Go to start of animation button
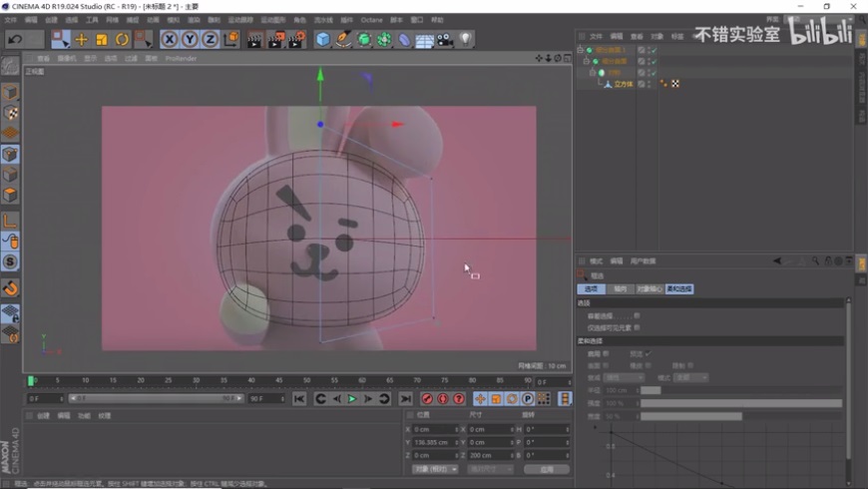Image resolution: width=868 pixels, height=489 pixels. [x=299, y=399]
